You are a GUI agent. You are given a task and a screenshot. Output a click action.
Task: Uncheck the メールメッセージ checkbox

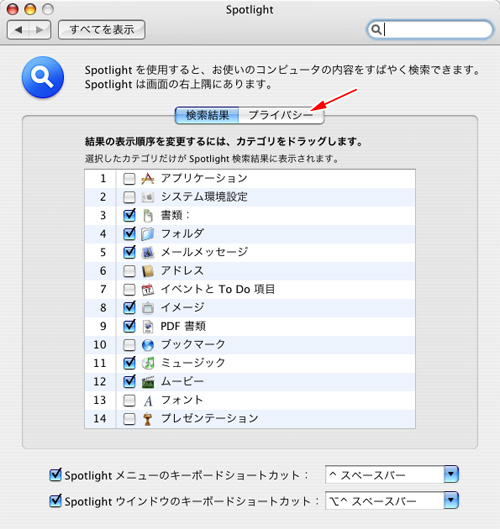[129, 252]
